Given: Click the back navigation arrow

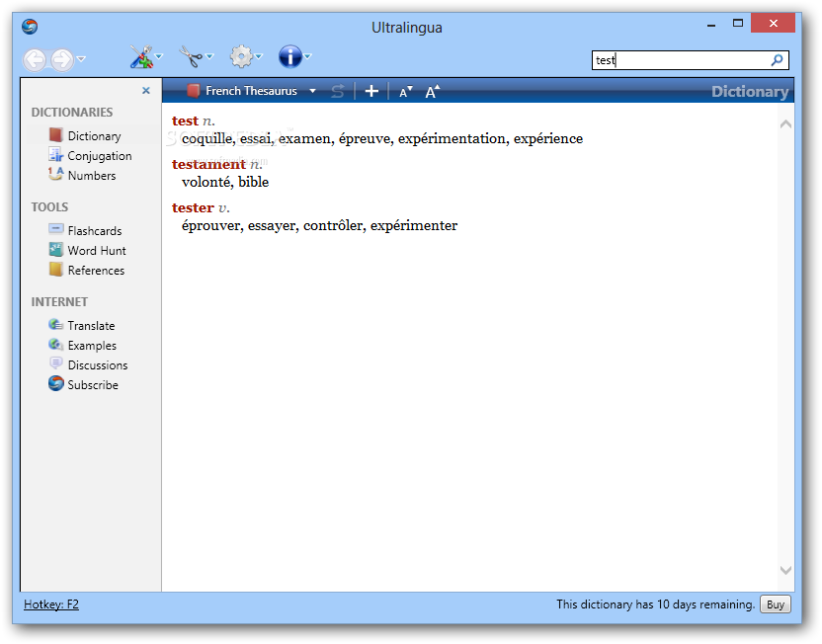Looking at the screenshot, I should pos(36,59).
